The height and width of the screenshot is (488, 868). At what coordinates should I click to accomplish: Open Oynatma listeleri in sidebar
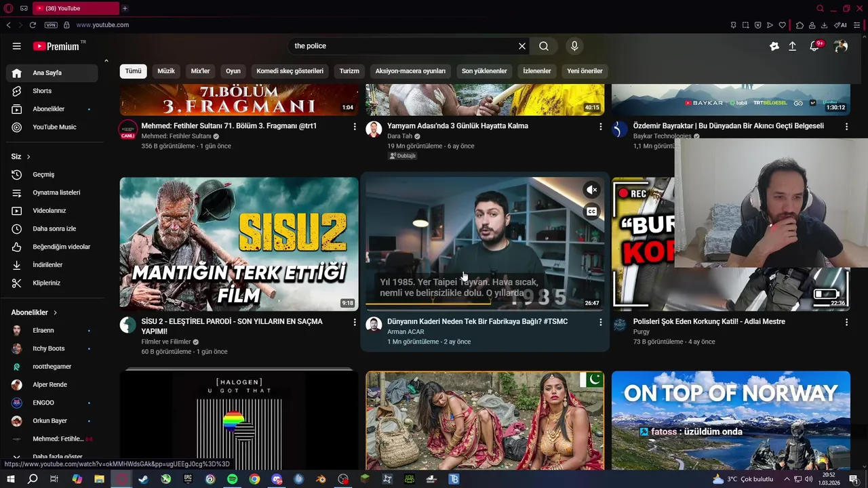[x=52, y=192]
